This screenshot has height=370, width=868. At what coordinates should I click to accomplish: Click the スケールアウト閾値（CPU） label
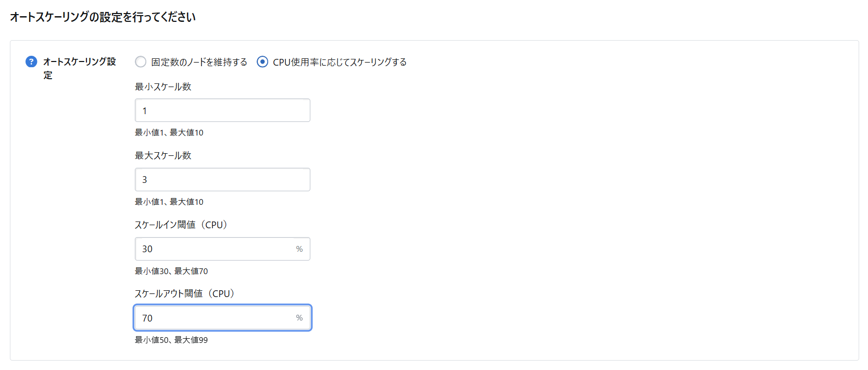(185, 293)
